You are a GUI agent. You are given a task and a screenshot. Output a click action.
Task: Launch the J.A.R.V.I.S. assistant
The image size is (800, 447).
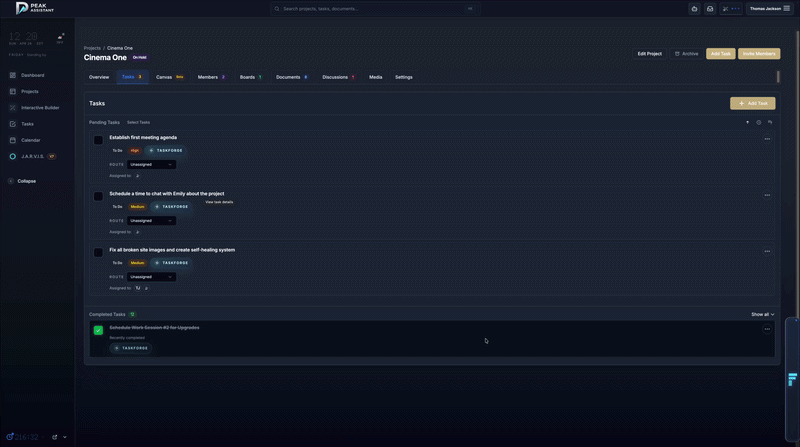tap(31, 156)
